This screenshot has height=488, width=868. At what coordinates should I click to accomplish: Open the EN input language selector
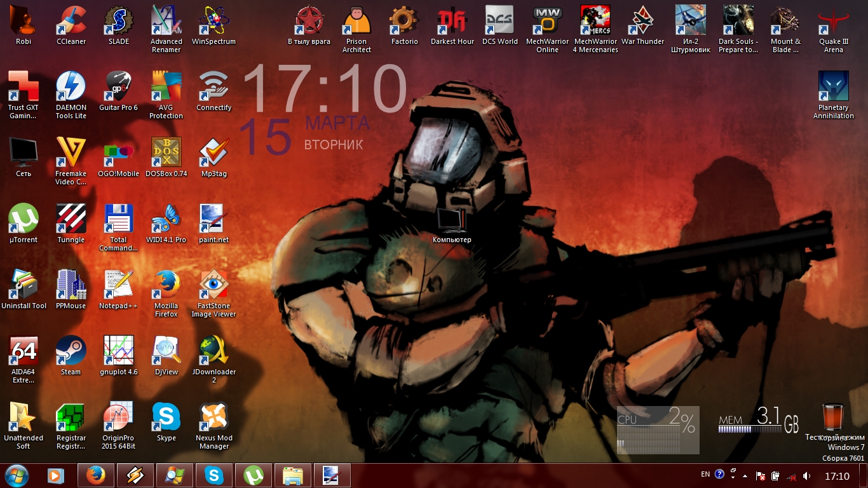point(705,475)
